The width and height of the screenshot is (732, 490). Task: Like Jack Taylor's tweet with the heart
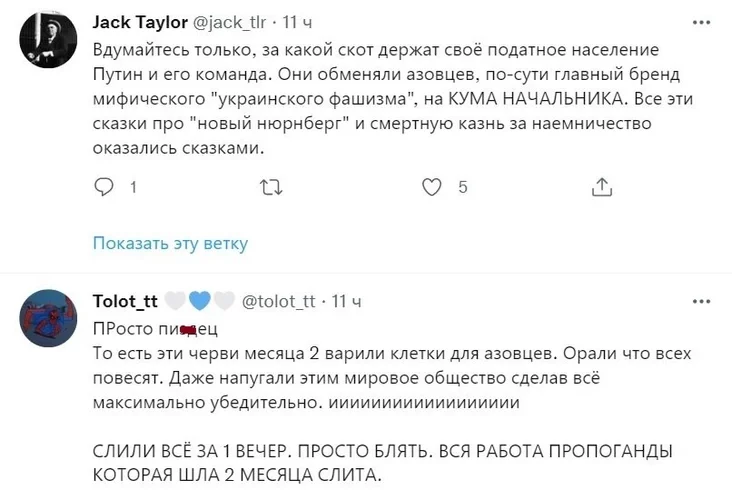[432, 187]
